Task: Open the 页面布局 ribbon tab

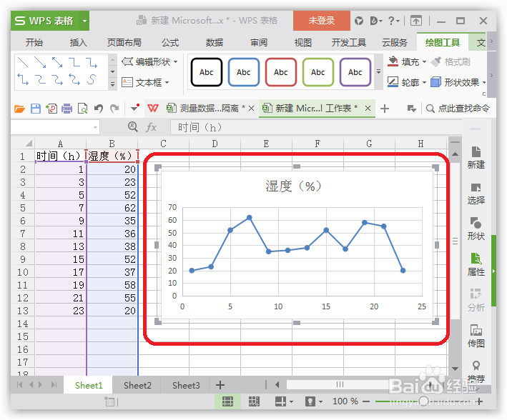Action: point(124,42)
